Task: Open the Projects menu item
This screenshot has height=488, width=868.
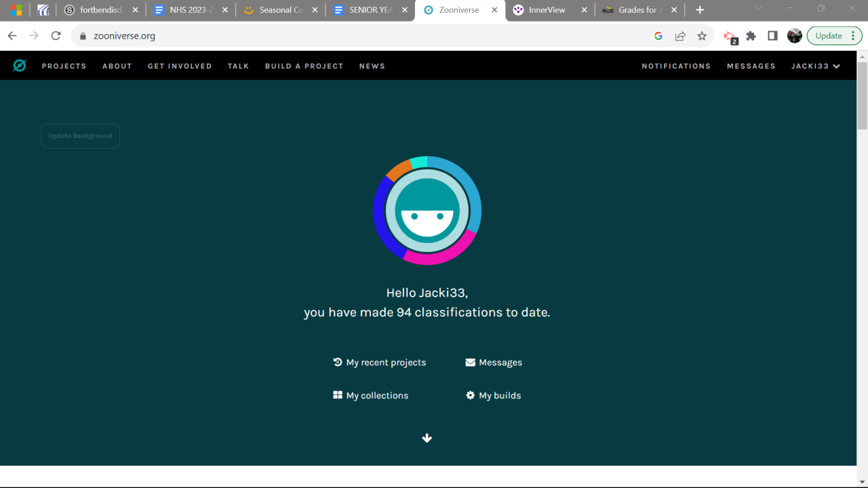Action: click(64, 66)
